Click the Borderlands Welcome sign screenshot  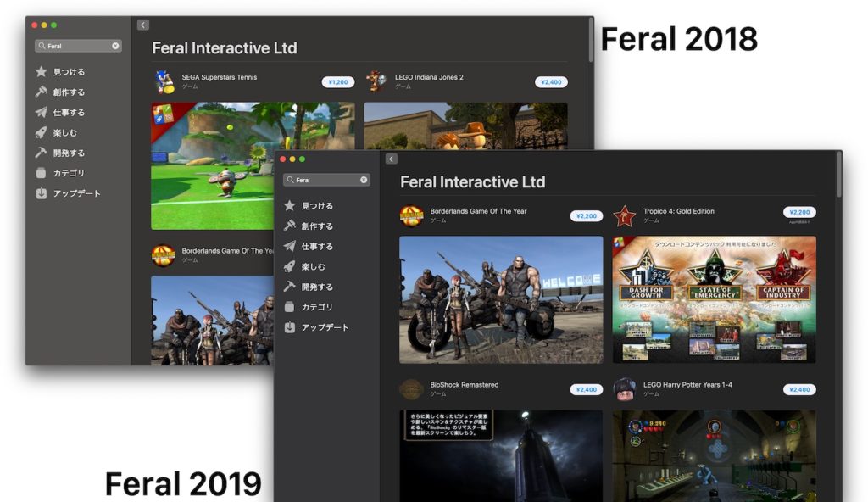pos(500,300)
